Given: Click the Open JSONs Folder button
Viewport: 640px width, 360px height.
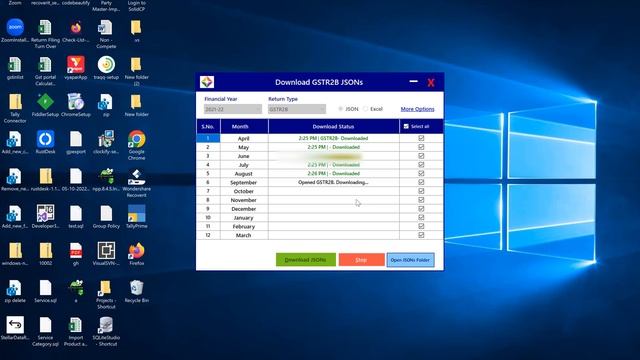Looking at the screenshot, I should point(410,260).
